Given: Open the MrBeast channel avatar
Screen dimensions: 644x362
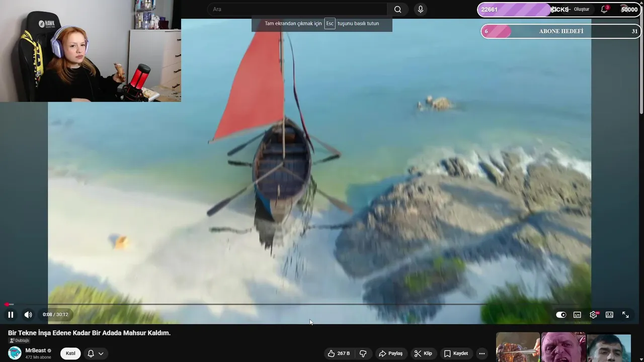Looking at the screenshot, I should pyautogui.click(x=15, y=353).
